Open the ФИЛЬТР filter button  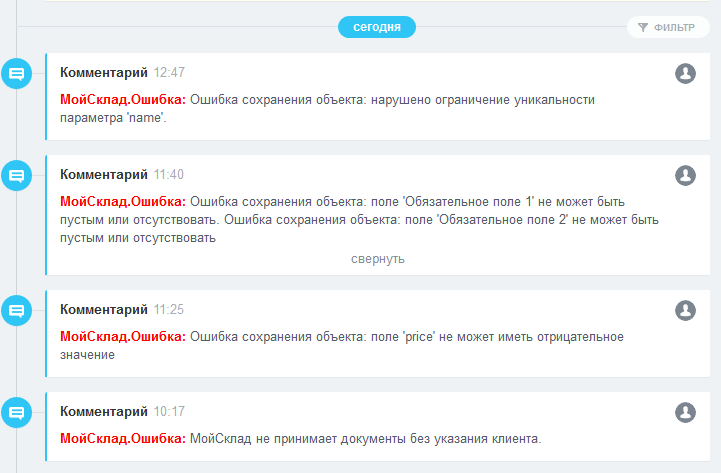coord(667,27)
